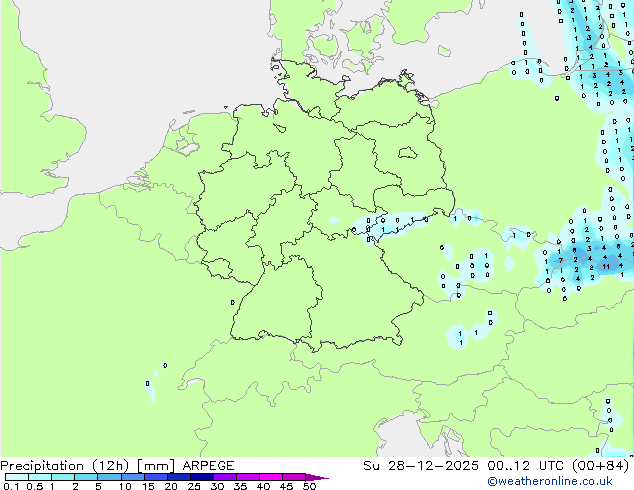Viewport: 634px width, 490px height.
Task: Click the "Precipitation (12h)" title text
Action: (x=65, y=466)
